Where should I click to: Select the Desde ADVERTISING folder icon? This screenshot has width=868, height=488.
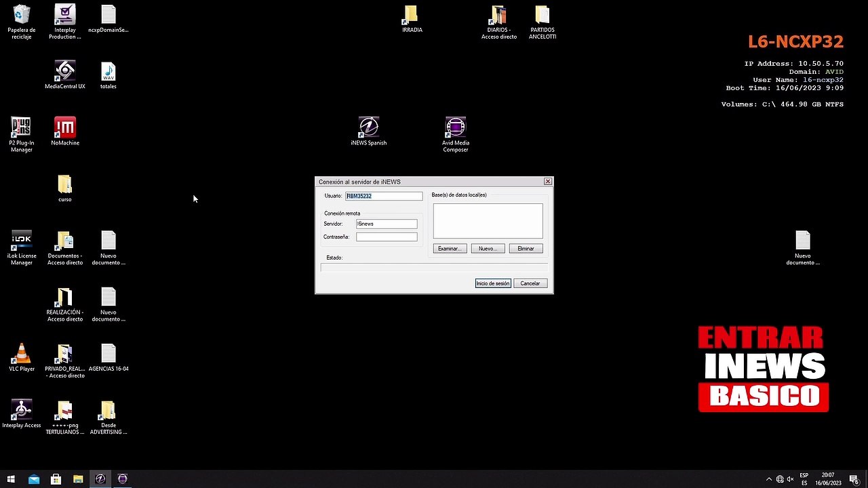click(x=108, y=417)
